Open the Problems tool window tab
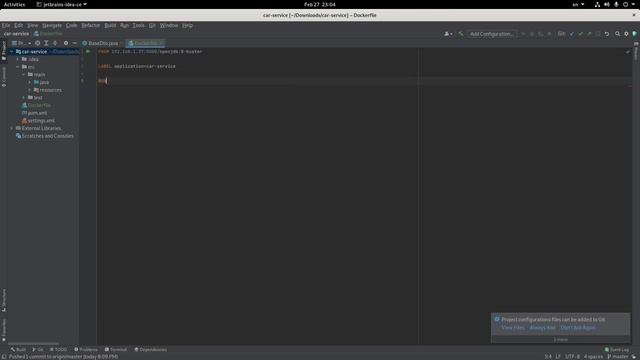This screenshot has width=640, height=360. [x=86, y=350]
